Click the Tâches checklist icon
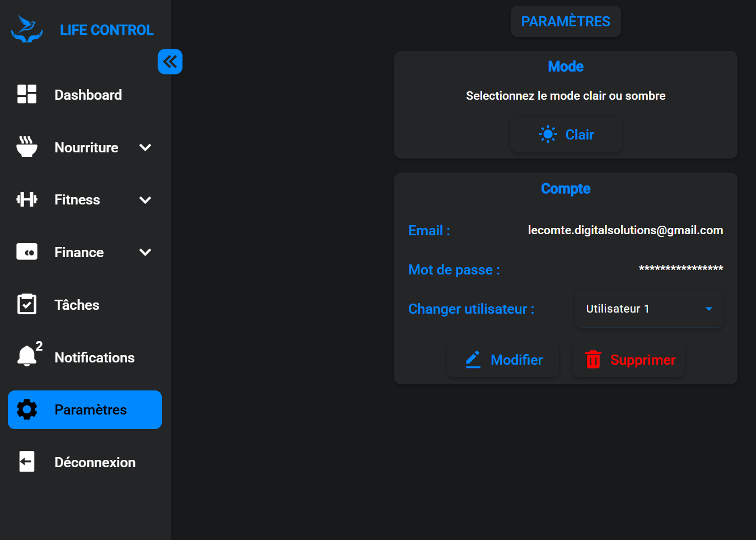 pos(26,304)
